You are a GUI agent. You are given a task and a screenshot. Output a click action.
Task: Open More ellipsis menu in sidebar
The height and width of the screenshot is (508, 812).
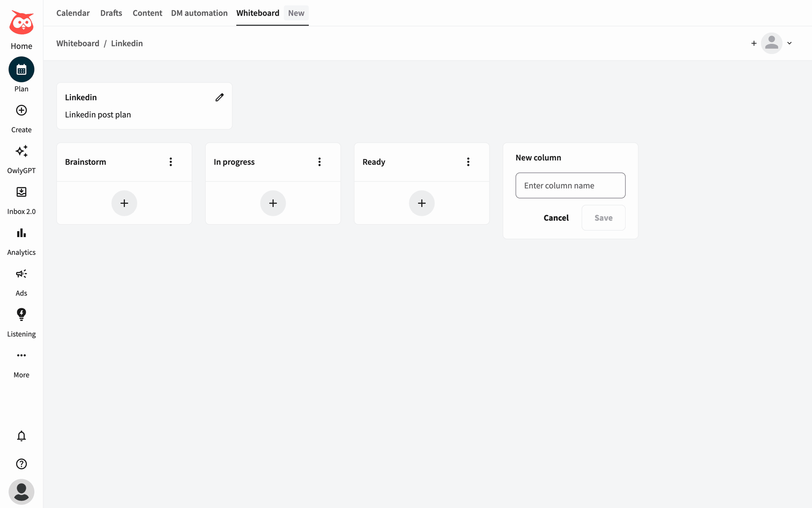[x=21, y=356]
